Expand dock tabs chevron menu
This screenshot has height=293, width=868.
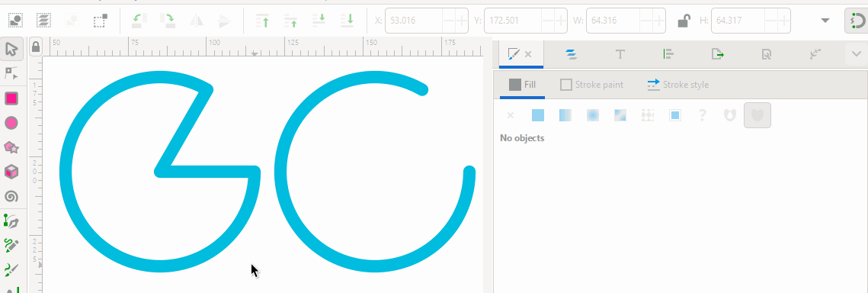(857, 53)
